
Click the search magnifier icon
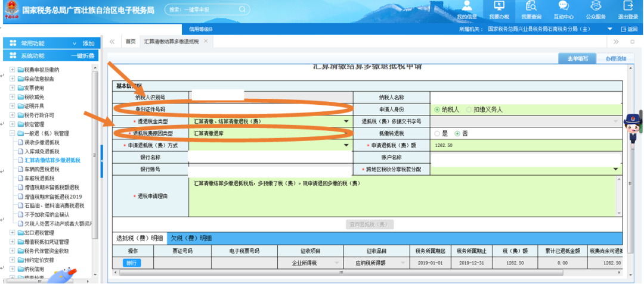click(x=242, y=9)
